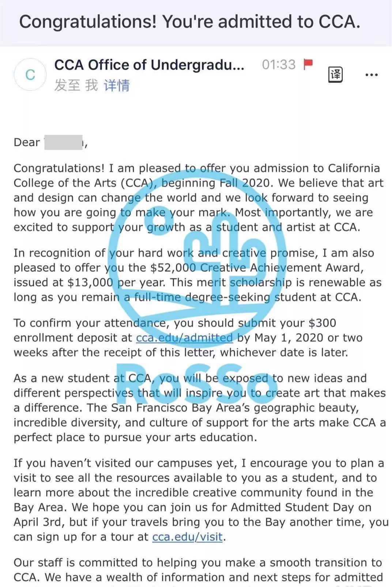Click the grayed-out name after Dear
The height and width of the screenshot is (587, 392).
tap(64, 142)
